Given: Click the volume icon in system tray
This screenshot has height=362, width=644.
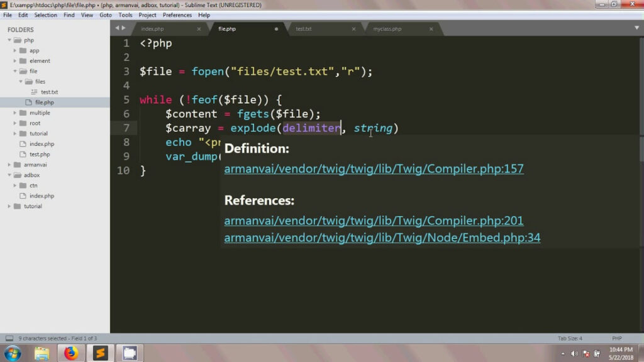Looking at the screenshot, I should (574, 354).
